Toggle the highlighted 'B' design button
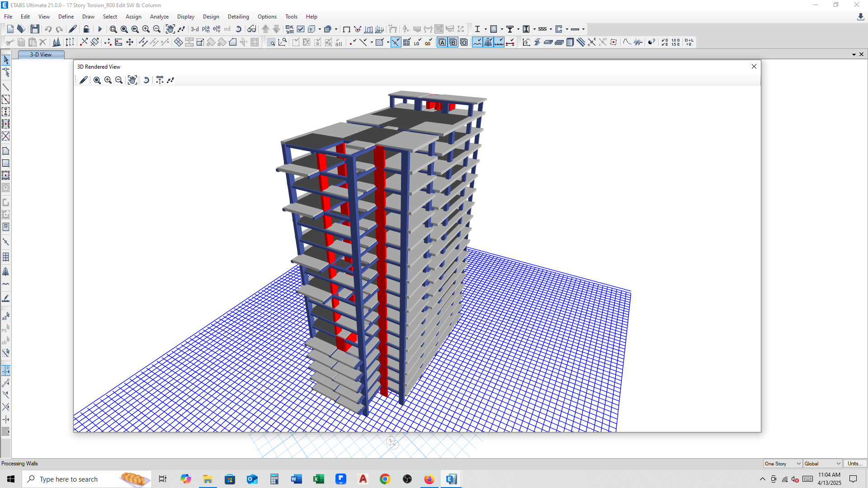Image resolution: width=868 pixels, height=488 pixels. point(453,42)
